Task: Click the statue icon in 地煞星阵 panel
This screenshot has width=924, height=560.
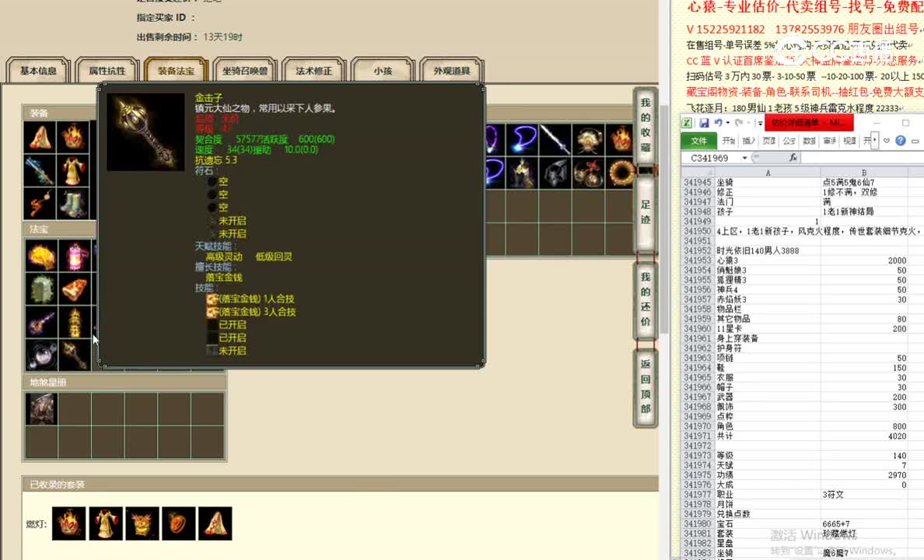Action: pos(41,408)
